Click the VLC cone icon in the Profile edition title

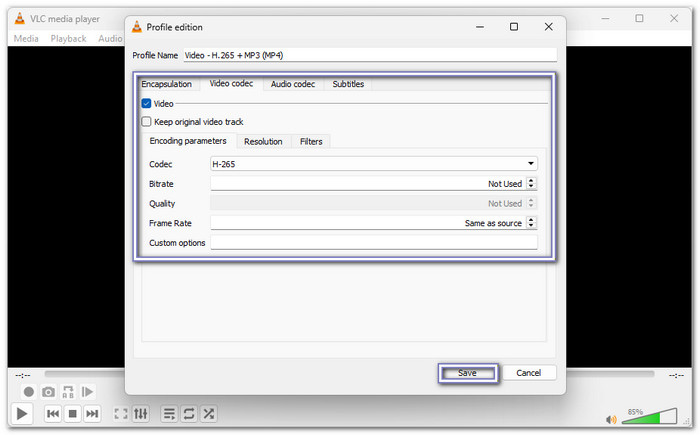pos(137,27)
